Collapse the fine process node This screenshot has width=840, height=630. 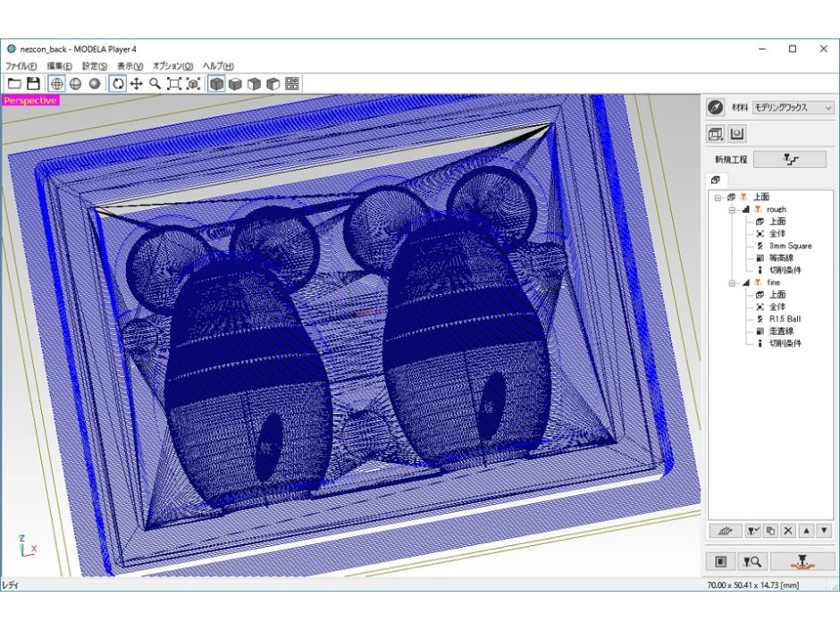tap(732, 283)
